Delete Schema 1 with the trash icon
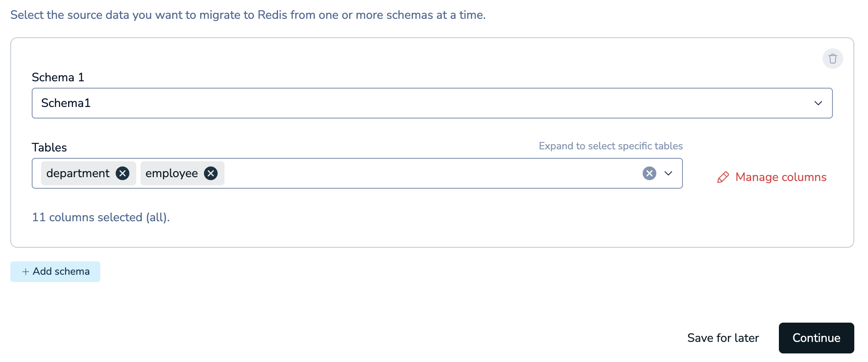The height and width of the screenshot is (362, 868). point(832,59)
